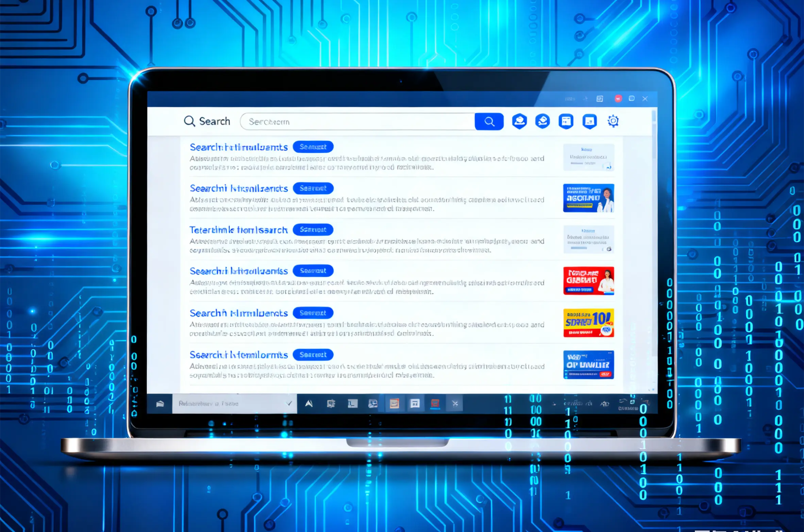This screenshot has width=804, height=532.
Task: Click the vertical scrollbar on right edge
Action: [x=654, y=136]
